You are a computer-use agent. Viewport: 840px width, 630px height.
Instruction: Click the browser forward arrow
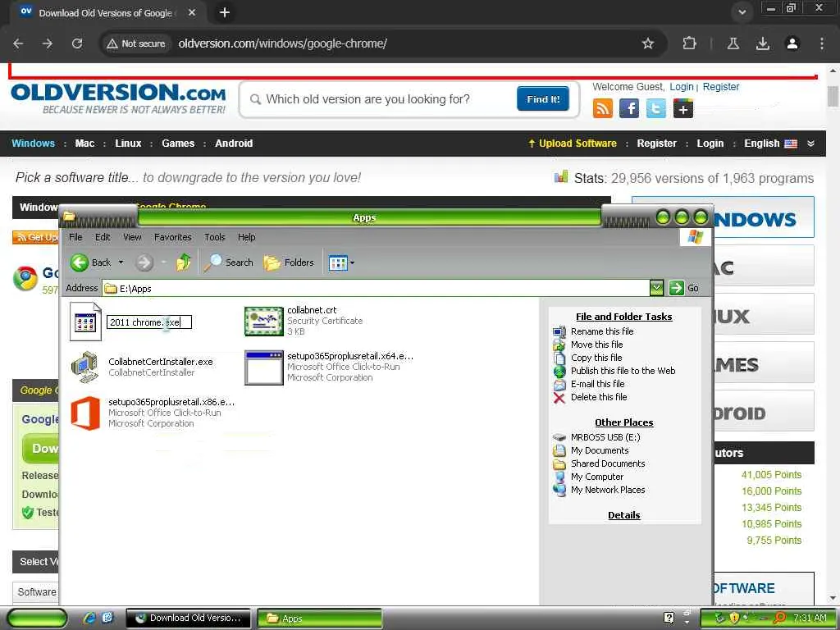coord(48,43)
